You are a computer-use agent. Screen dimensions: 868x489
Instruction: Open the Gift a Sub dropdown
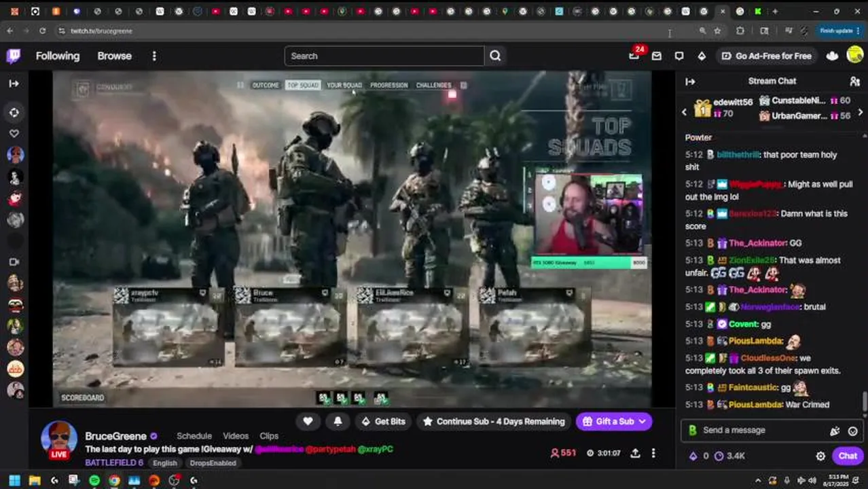pos(614,421)
